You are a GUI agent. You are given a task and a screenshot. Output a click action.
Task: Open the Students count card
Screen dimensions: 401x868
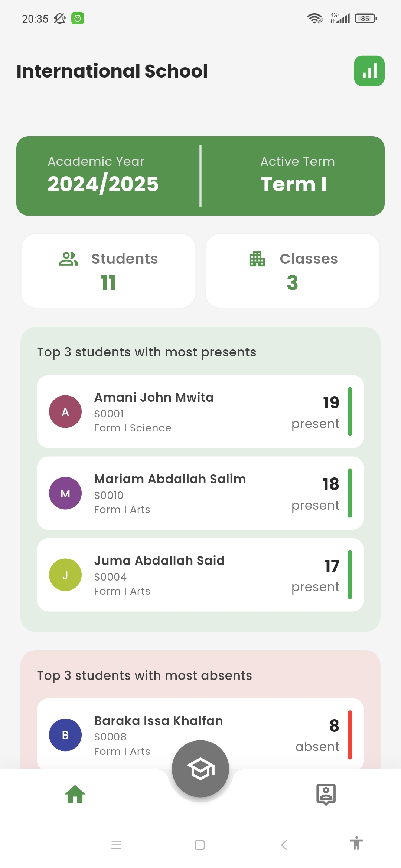click(108, 271)
